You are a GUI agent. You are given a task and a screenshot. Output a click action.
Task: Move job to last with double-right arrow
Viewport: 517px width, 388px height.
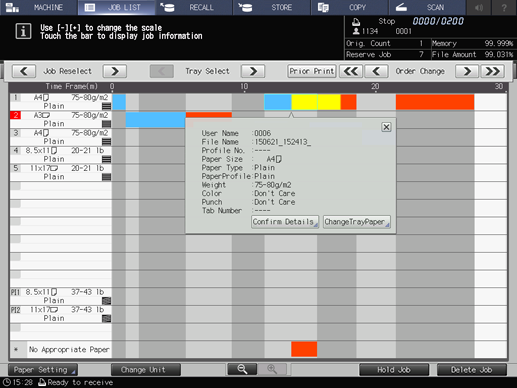click(x=492, y=71)
